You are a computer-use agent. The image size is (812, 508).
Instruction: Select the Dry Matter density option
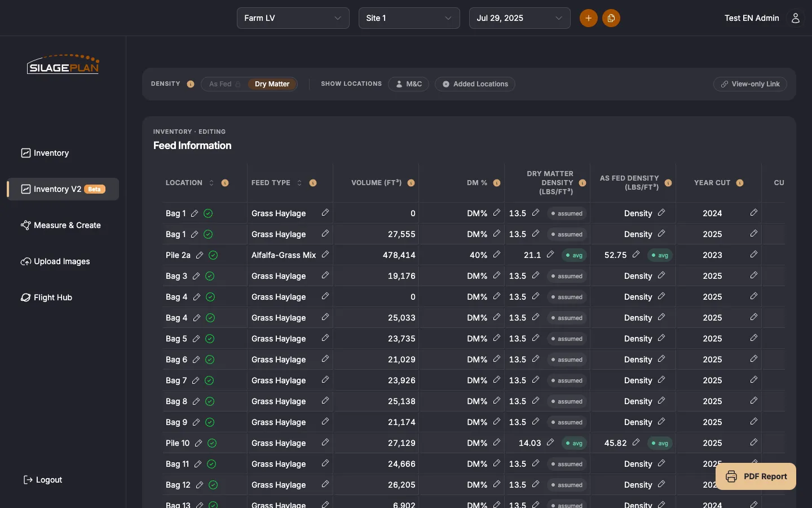pos(272,84)
